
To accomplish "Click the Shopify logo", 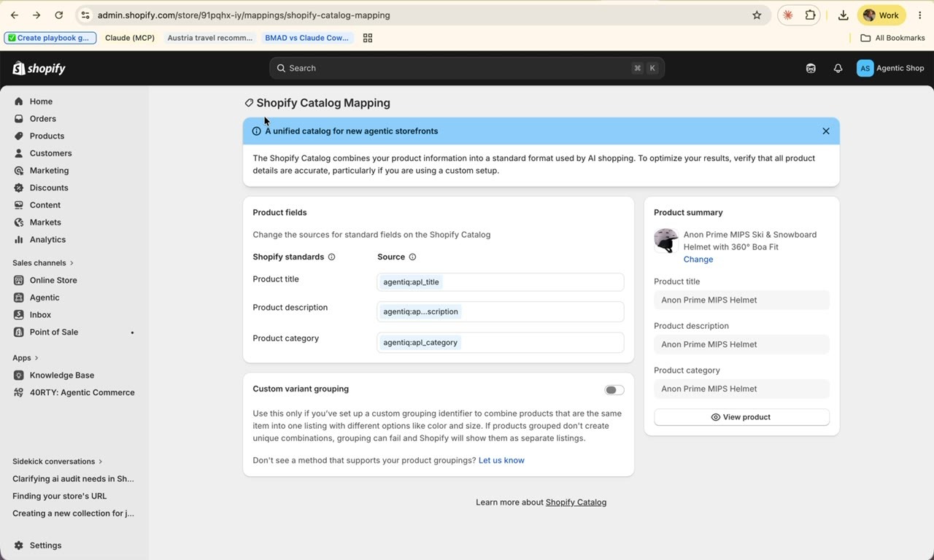I will click(39, 68).
